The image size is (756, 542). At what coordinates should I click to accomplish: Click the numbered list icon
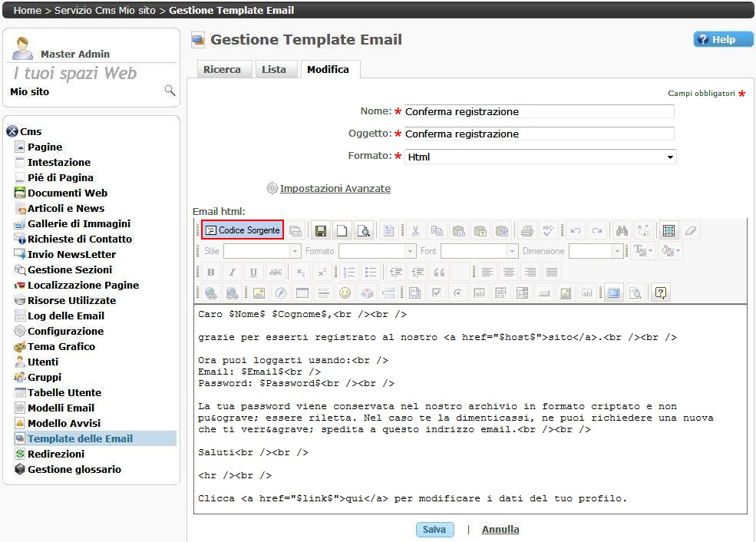[349, 272]
